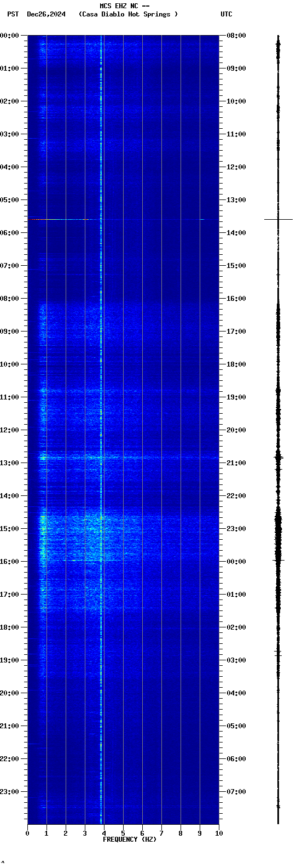The width and height of the screenshot is (302, 868).
Task: Click the 20:00 label on the PST axis
Action: click(x=10, y=693)
